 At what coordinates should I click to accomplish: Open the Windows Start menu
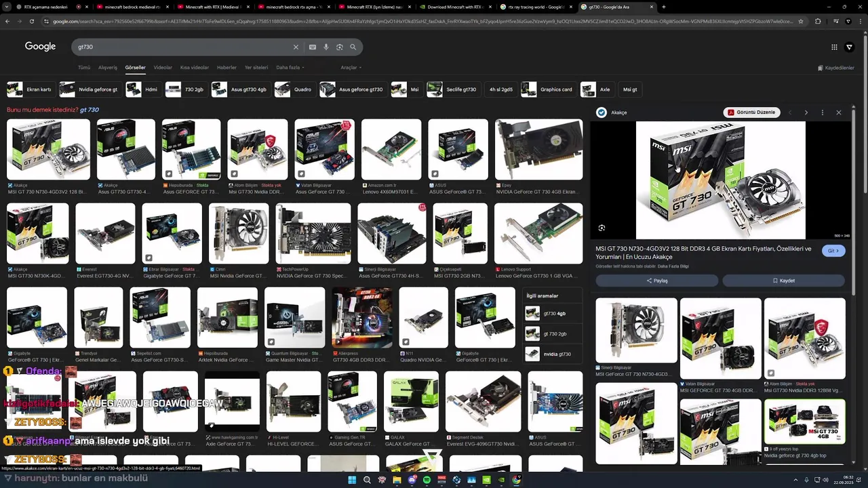pos(352,480)
